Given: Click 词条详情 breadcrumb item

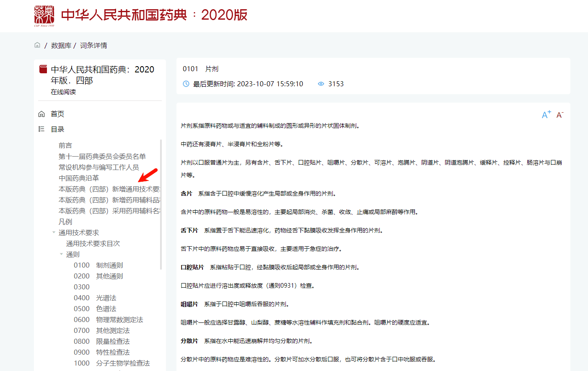Looking at the screenshot, I should tap(93, 45).
